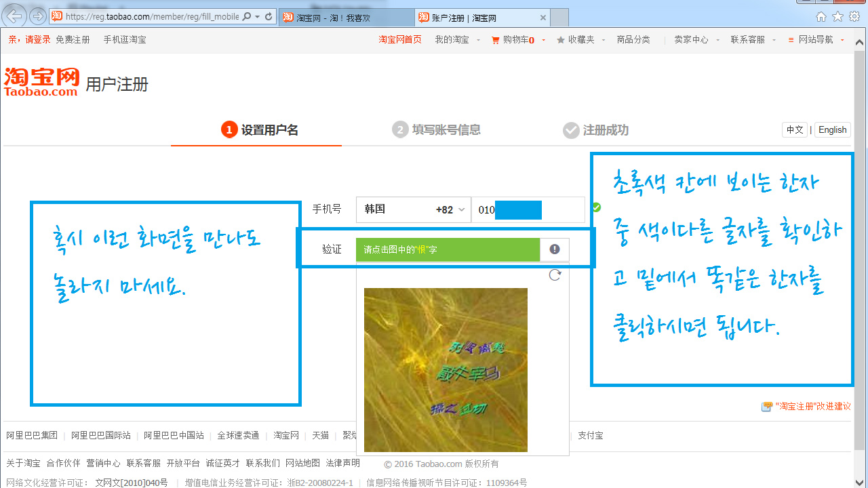Screen dimensions: 868x488
Task: Click the Taobao.com logo
Action: point(41,81)
